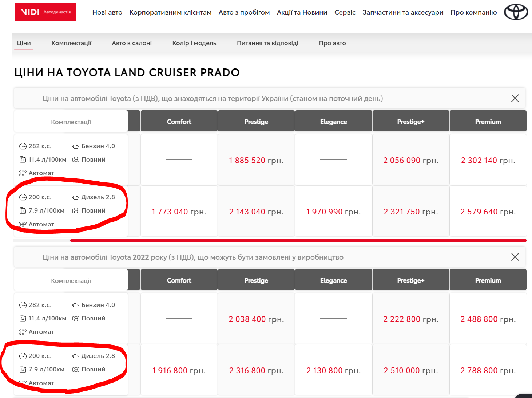Select the 1 885 520 грн. Prestige price

256,160
